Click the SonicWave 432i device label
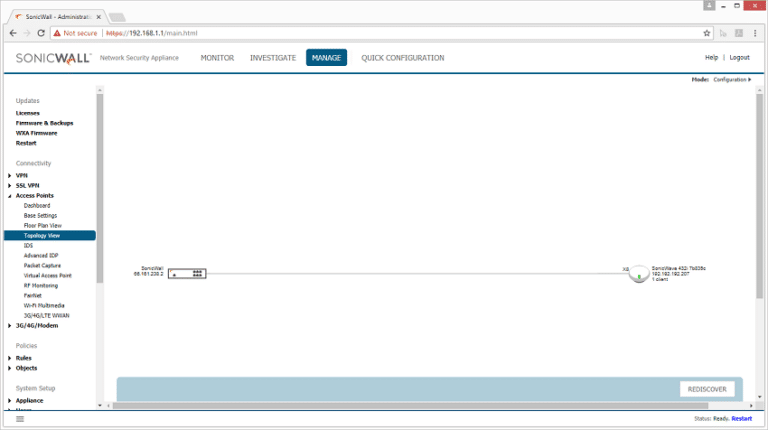Screen dimensions: 768x430 (x=678, y=274)
